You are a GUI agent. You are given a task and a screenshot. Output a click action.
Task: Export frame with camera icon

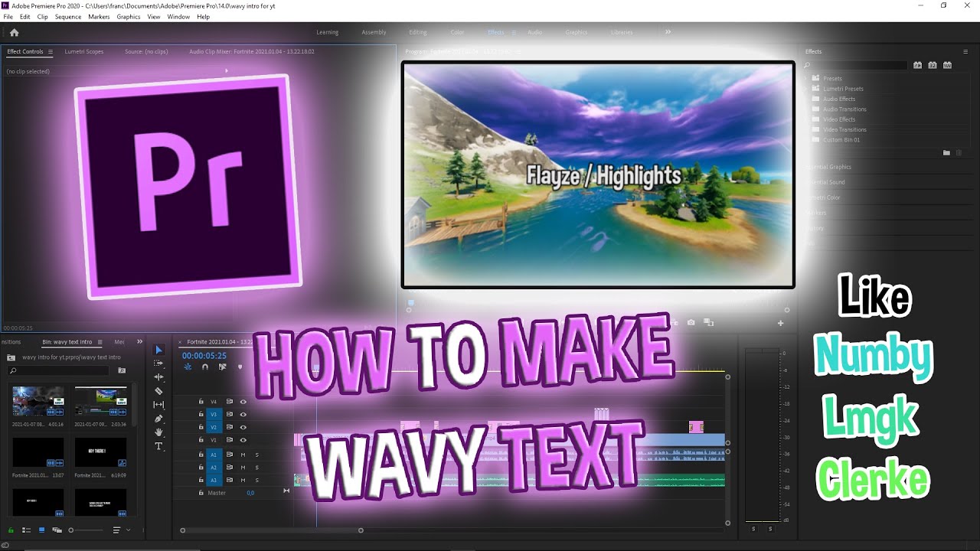coord(691,323)
